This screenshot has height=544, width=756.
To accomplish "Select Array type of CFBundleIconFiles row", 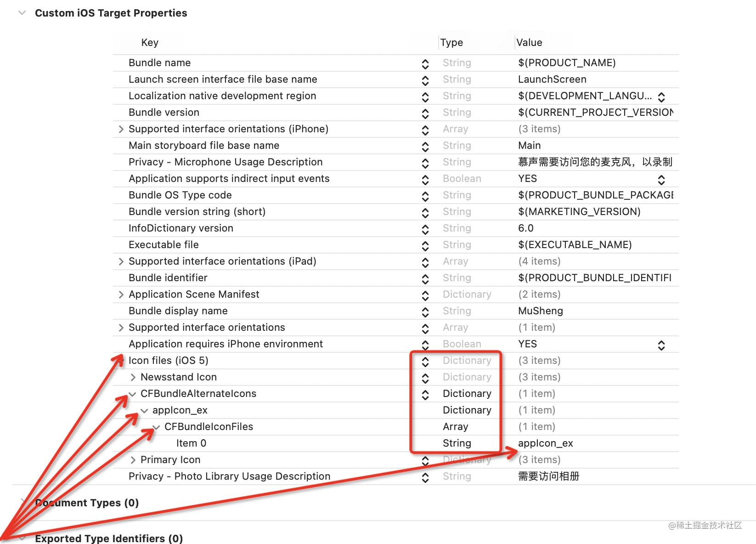I will pos(456,427).
